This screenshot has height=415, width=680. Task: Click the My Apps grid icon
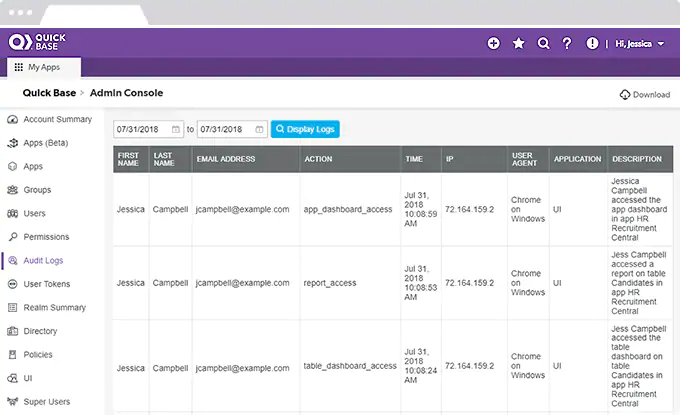click(x=19, y=67)
